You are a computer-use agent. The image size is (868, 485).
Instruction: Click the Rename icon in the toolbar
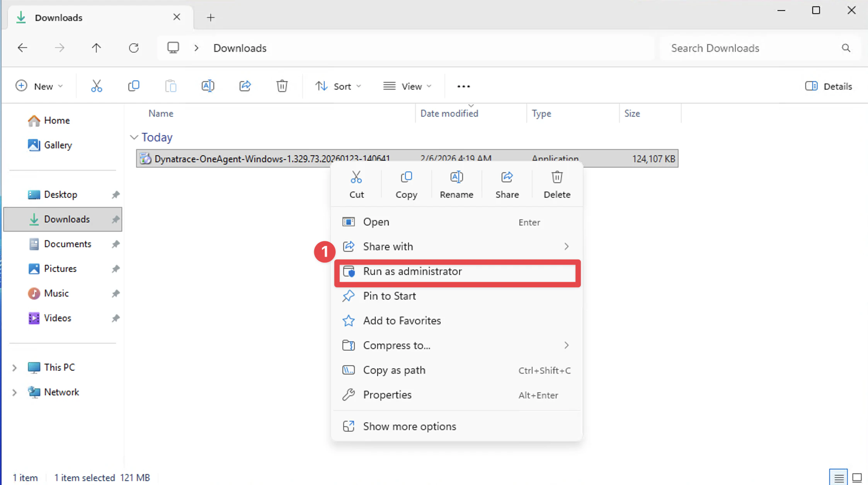pos(208,86)
